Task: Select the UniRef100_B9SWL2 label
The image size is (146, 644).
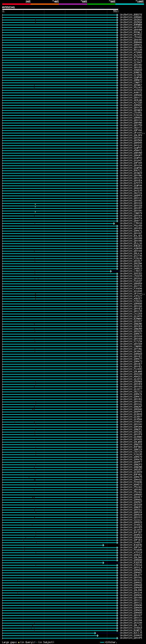Action: coord(131,32)
